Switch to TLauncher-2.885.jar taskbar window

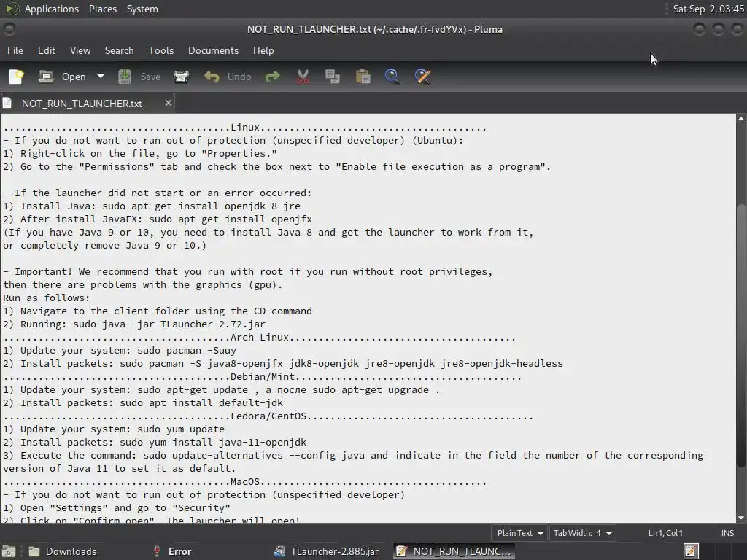pos(327,551)
